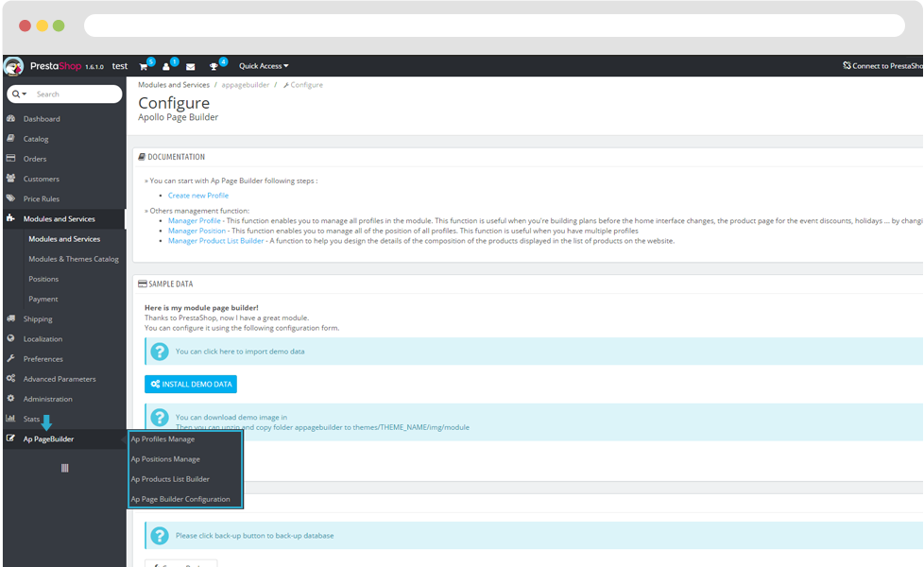924x567 pixels.
Task: Click the Dashboard sidebar icon
Action: [10, 118]
